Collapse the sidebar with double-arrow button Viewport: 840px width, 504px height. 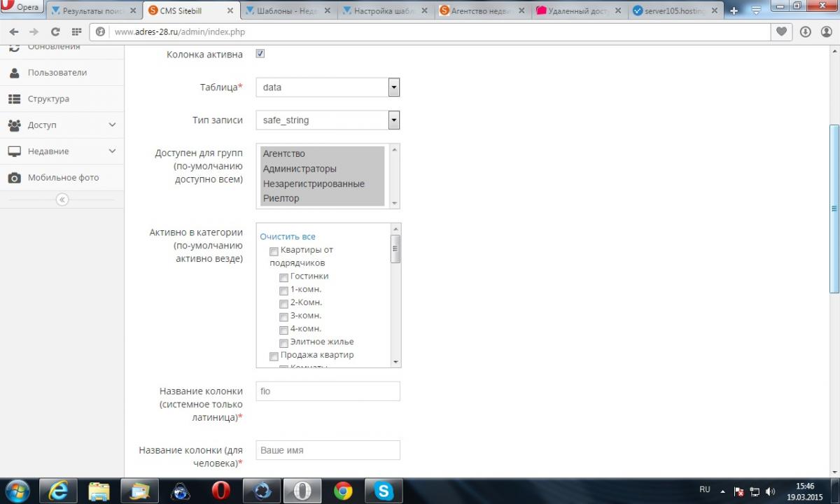tap(62, 199)
